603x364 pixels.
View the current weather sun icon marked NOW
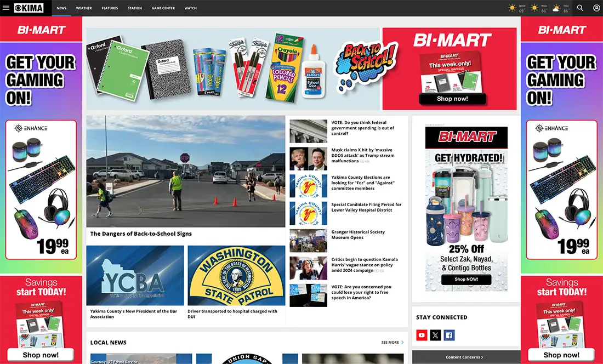(x=512, y=8)
